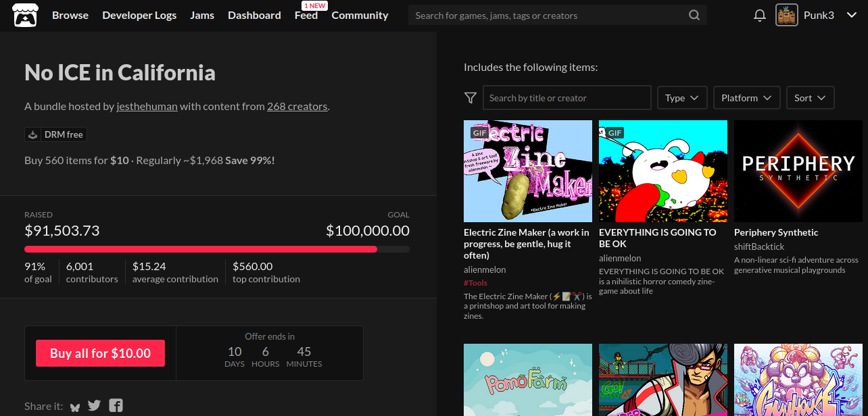Image resolution: width=868 pixels, height=416 pixels.
Task: Click the Save 99%! text
Action: click(x=250, y=160)
